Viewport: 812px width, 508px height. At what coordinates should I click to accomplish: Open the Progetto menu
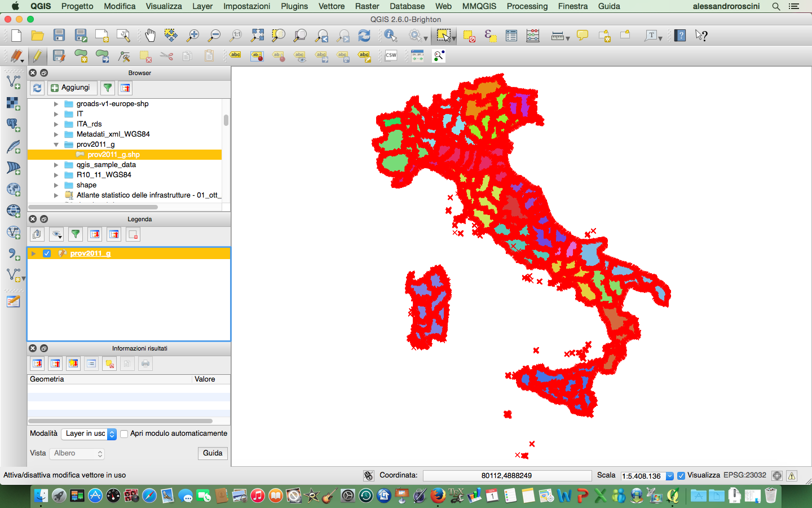pos(77,6)
